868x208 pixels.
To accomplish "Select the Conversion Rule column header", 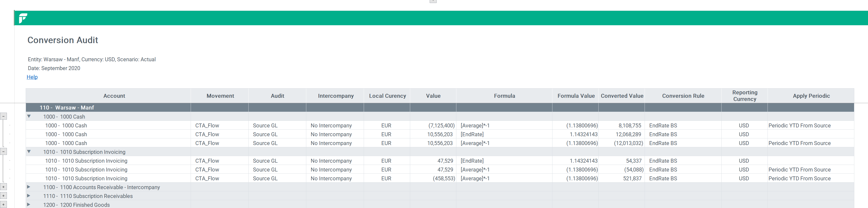I will tap(683, 96).
